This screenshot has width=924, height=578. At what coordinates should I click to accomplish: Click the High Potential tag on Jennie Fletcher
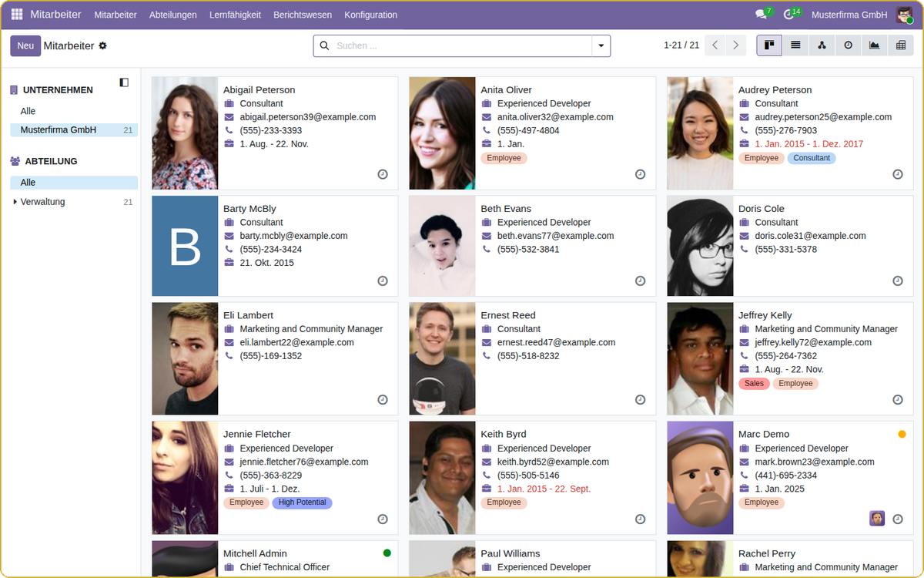pyautogui.click(x=302, y=502)
